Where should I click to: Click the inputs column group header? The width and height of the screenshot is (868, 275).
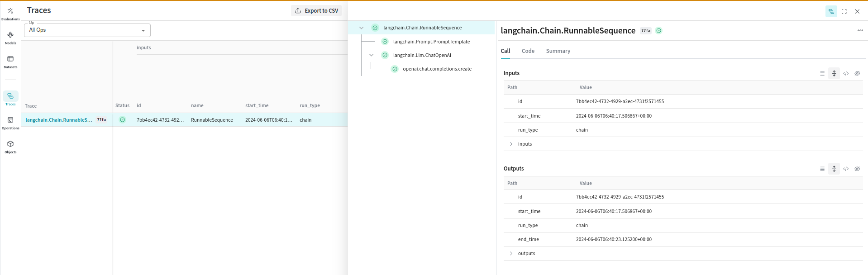tap(144, 48)
